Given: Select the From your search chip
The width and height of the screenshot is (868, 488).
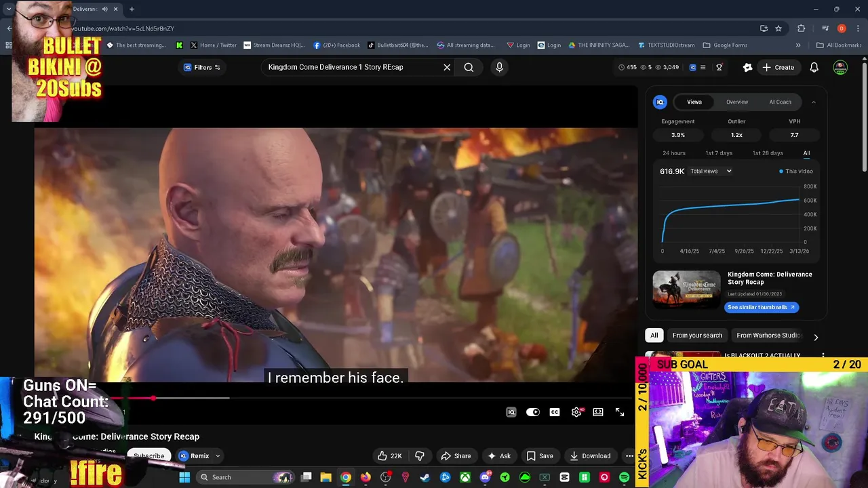Looking at the screenshot, I should pyautogui.click(x=697, y=335).
